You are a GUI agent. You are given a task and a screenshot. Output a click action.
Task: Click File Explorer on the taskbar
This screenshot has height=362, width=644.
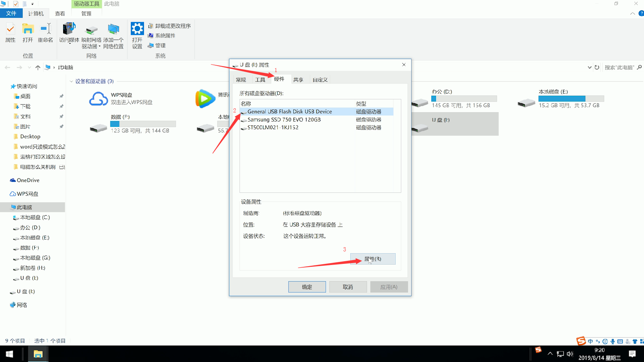click(38, 354)
